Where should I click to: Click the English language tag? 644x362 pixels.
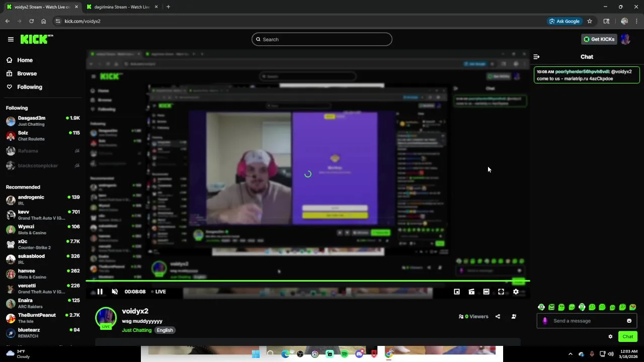(165, 330)
